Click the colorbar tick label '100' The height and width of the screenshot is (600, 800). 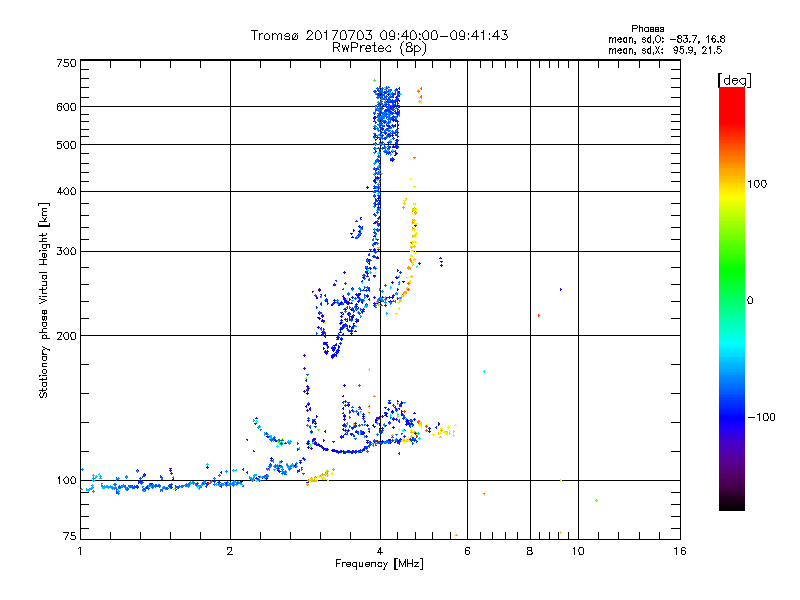pyautogui.click(x=757, y=184)
